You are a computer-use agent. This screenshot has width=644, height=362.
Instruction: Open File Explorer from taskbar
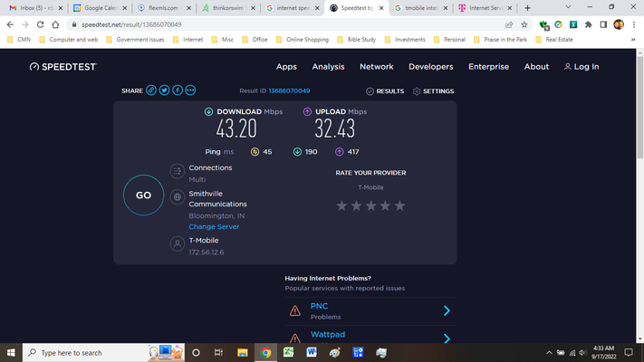243,353
